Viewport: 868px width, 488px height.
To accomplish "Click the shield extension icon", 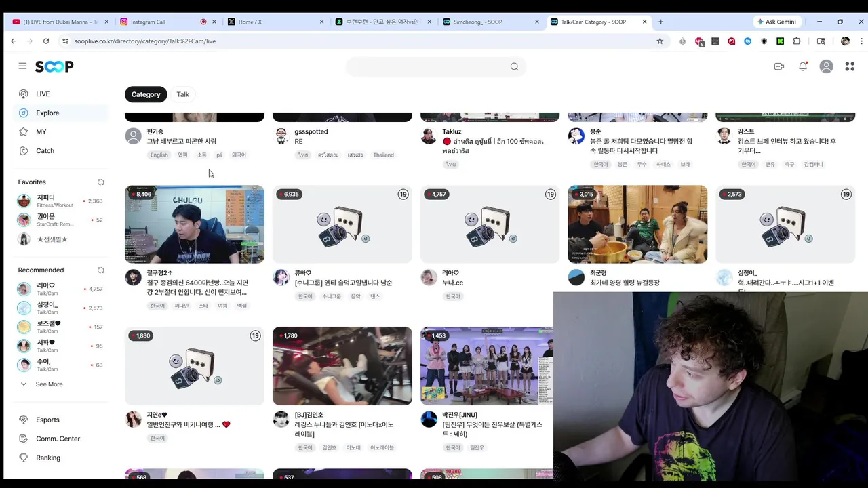I will tap(764, 41).
